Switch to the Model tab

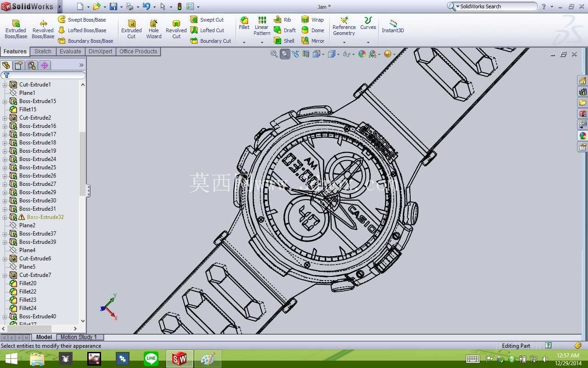[44, 337]
